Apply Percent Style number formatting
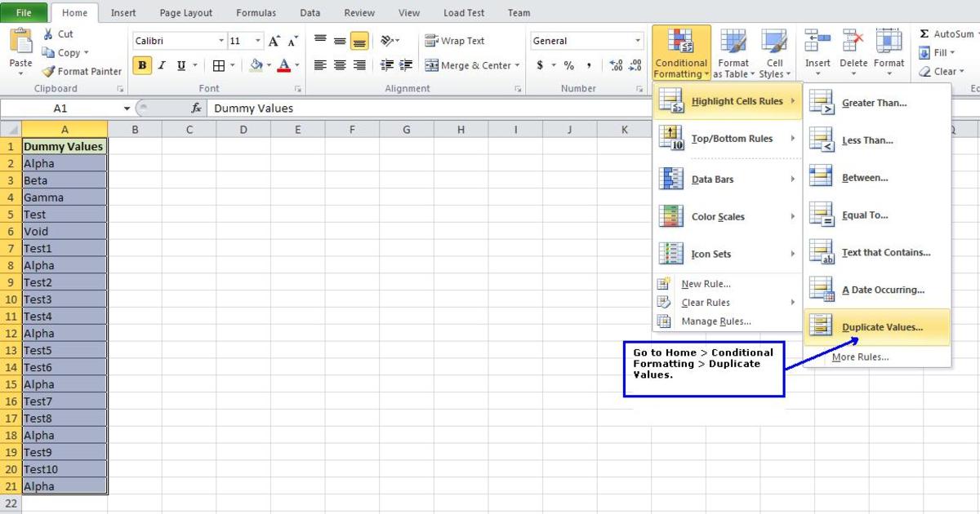 click(568, 65)
